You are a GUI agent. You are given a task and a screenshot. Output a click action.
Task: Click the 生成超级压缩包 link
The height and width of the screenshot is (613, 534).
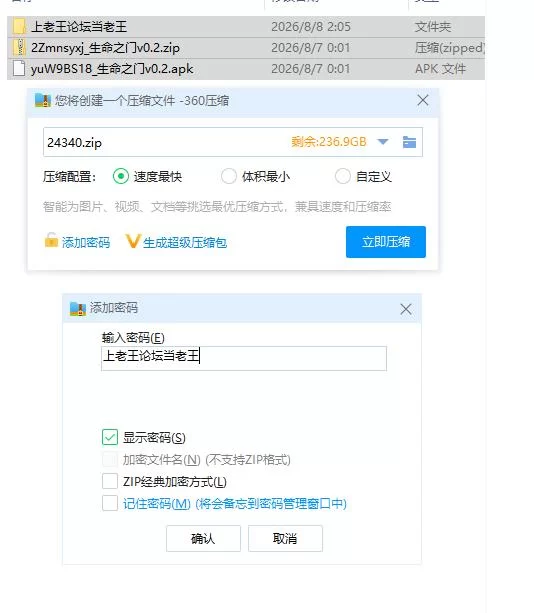(185, 243)
